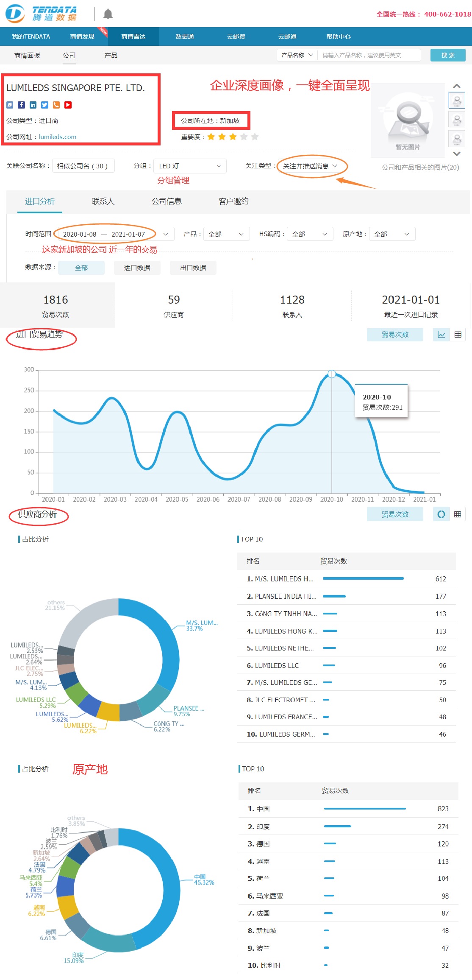Set importance to three stars
This screenshot has width=472, height=980.
(233, 137)
